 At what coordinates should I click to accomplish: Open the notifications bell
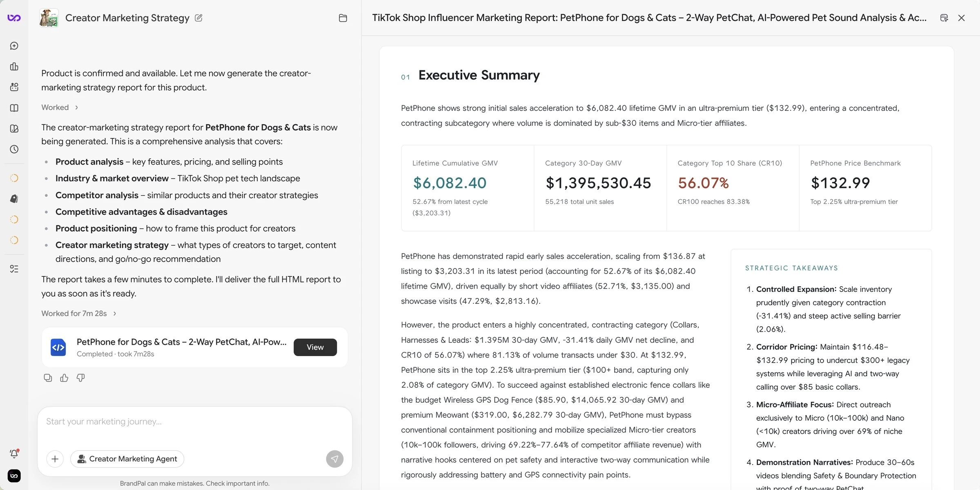coord(14,453)
